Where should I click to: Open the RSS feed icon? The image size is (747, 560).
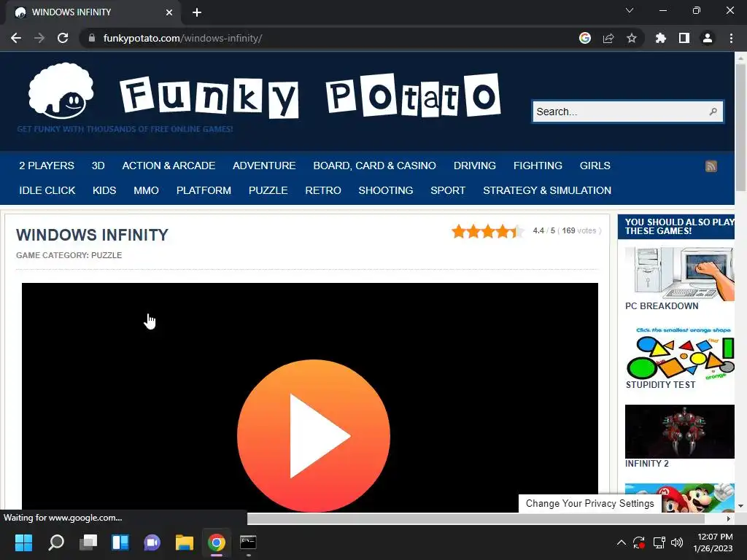point(711,166)
